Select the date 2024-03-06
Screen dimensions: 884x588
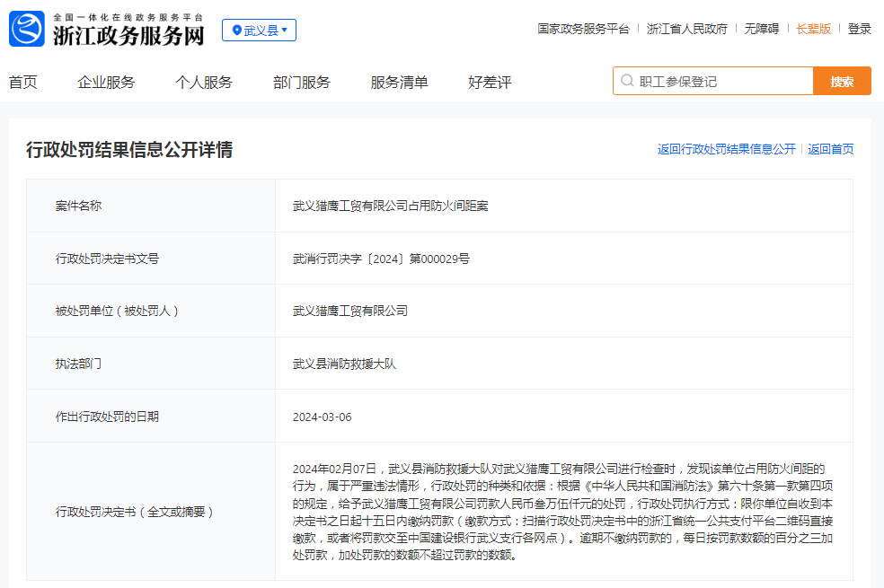click(x=322, y=417)
